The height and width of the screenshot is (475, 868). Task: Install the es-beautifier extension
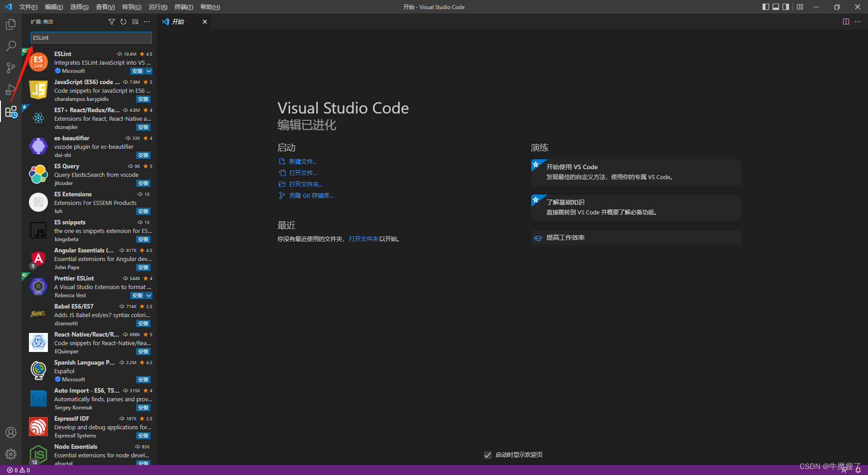[143, 155]
